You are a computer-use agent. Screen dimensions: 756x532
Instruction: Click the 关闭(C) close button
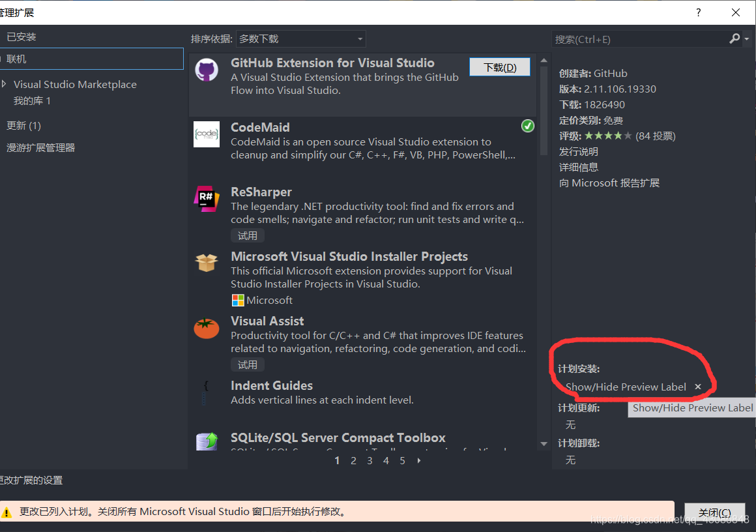coord(714,512)
